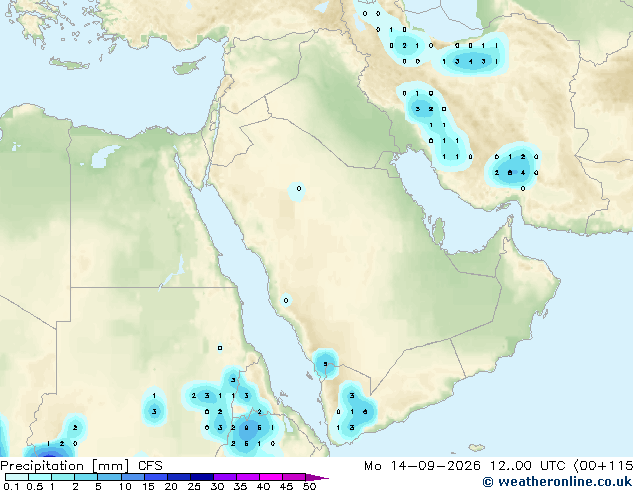Click the 'CFS' model label
The height and width of the screenshot is (490, 634).
pyautogui.click(x=150, y=466)
